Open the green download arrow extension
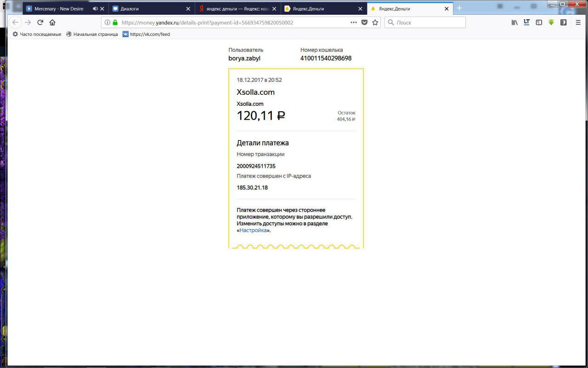Viewport: 588px width, 368px height. (x=551, y=23)
